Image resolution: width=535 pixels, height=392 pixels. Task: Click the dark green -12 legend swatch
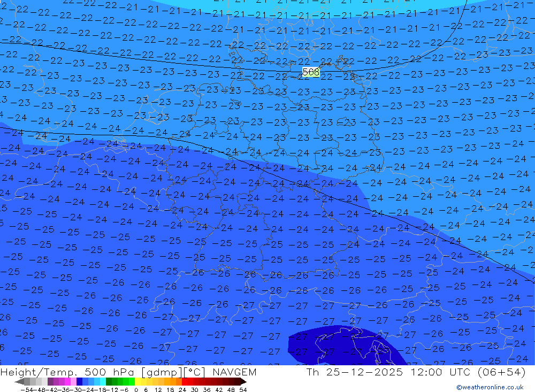click(109, 382)
